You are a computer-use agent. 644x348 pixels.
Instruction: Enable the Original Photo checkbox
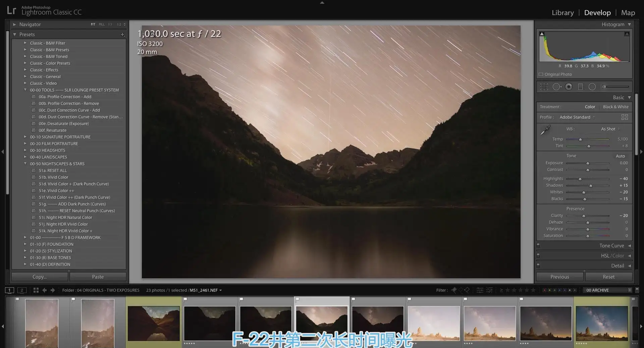pos(541,74)
